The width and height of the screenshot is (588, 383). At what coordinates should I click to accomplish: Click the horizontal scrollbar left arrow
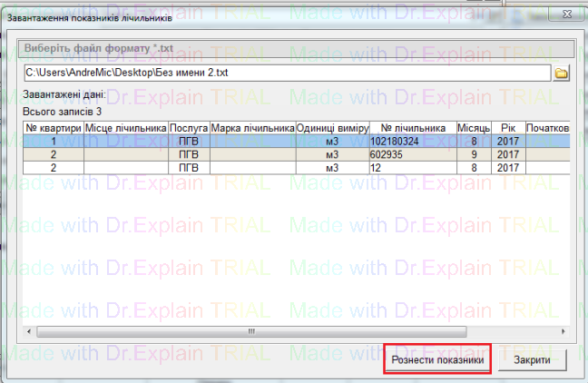(29, 331)
